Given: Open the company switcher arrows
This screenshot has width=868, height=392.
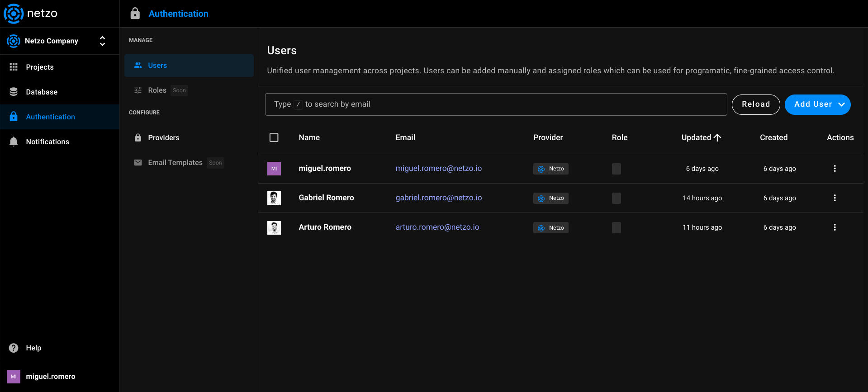Looking at the screenshot, I should [x=103, y=41].
